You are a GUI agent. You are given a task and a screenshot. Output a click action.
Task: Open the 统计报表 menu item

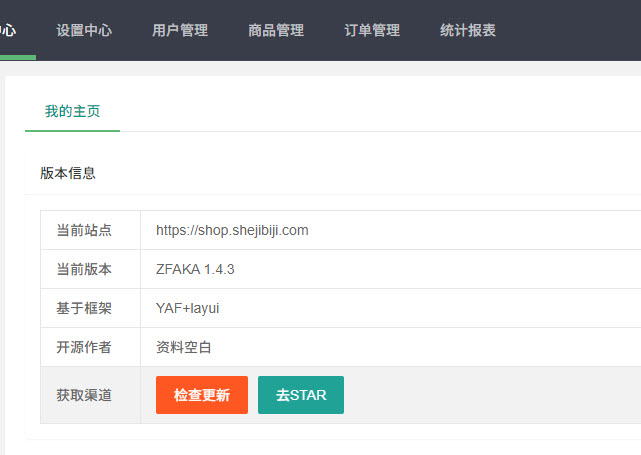pyautogui.click(x=468, y=30)
